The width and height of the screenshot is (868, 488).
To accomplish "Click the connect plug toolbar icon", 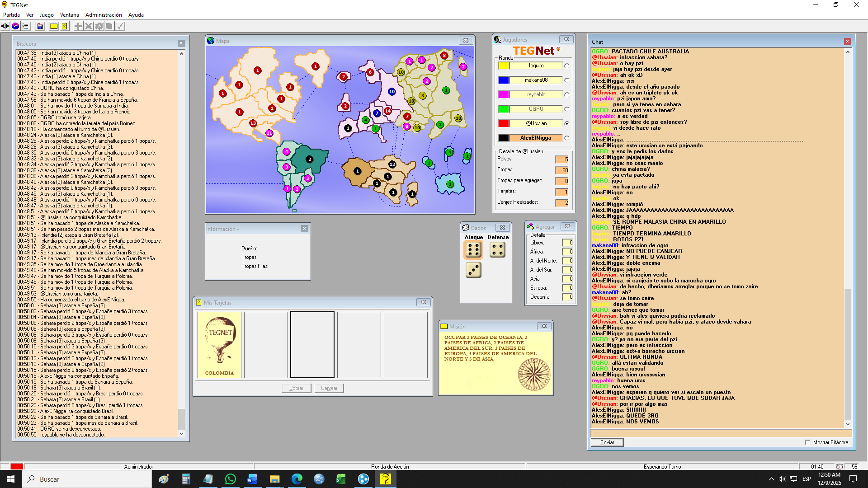I will pyautogui.click(x=5, y=26).
